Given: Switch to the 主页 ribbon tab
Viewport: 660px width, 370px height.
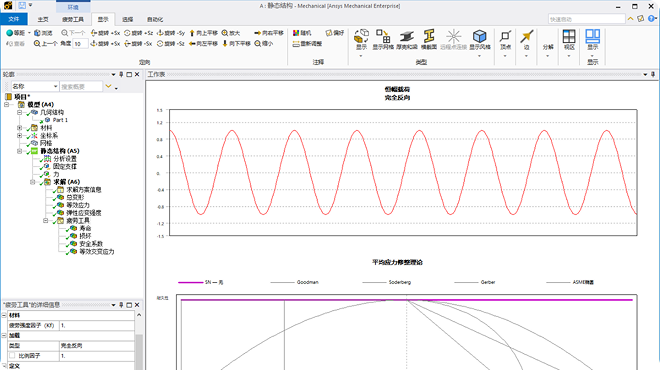Looking at the screenshot, I should 43,19.
